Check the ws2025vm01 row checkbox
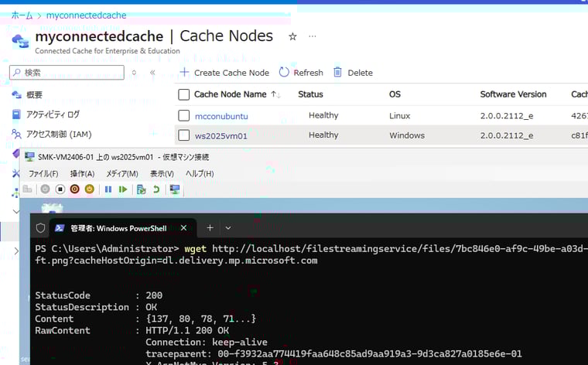This screenshot has width=588, height=365. pyautogui.click(x=184, y=135)
